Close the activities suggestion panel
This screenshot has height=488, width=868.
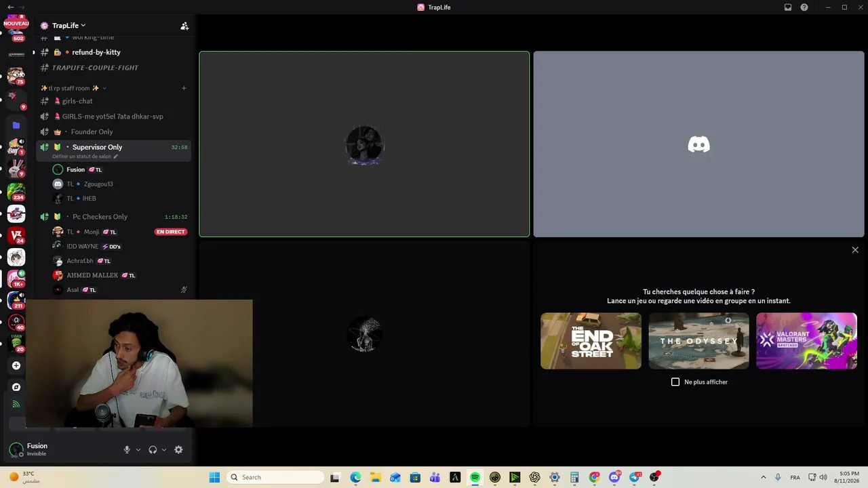point(855,250)
